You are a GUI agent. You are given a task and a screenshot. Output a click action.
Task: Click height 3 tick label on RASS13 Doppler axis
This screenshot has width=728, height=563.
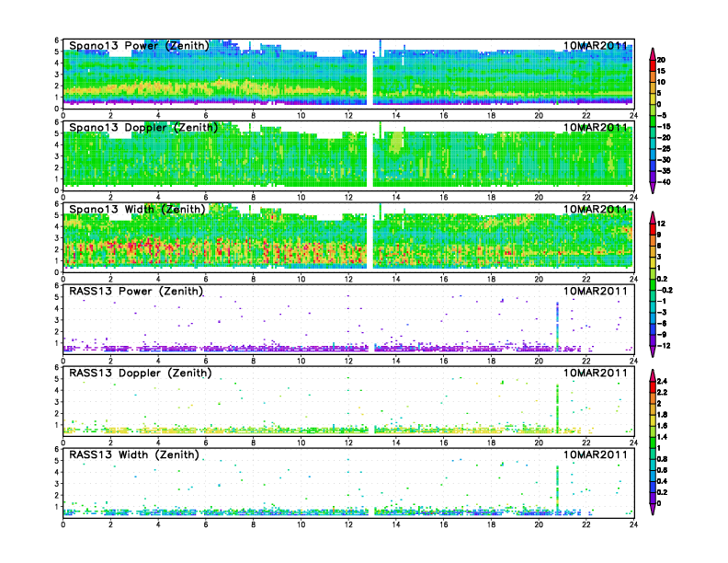point(57,402)
